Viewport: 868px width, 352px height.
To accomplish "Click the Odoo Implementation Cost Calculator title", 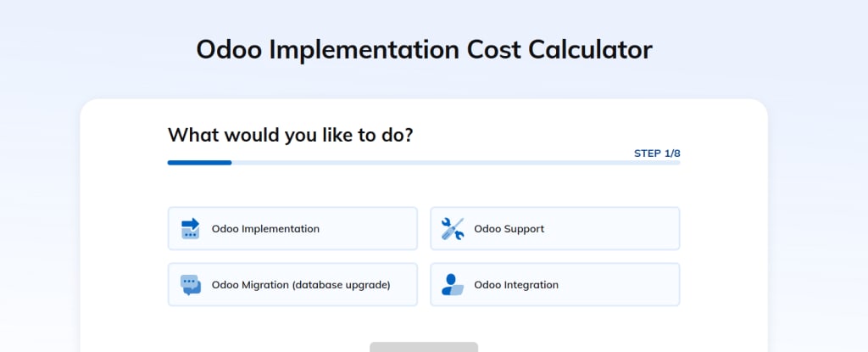I will (x=424, y=49).
